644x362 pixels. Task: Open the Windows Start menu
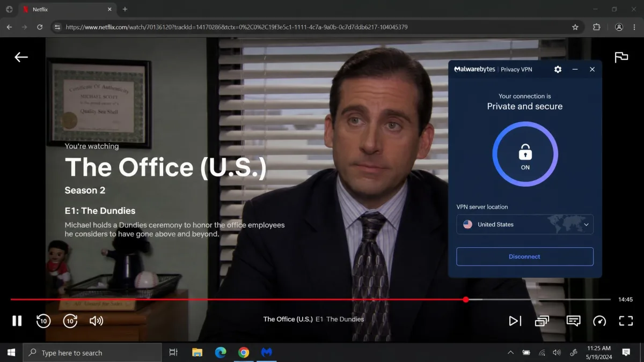coord(11,352)
